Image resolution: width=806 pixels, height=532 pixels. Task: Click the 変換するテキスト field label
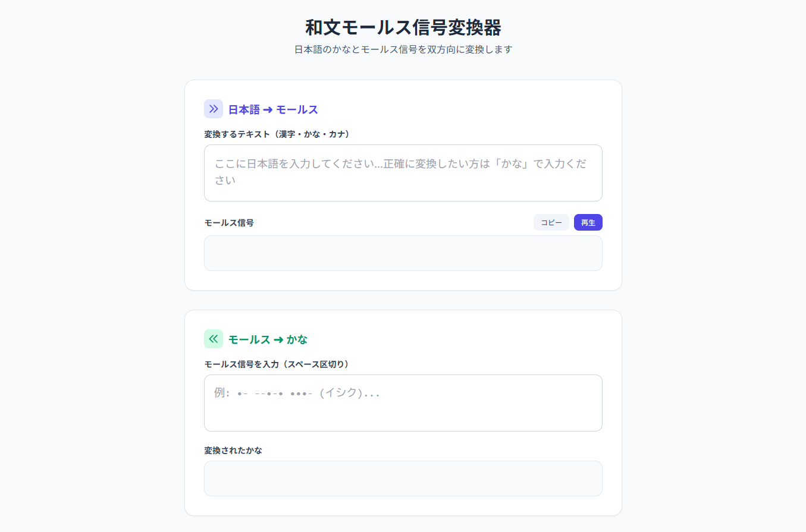277,134
